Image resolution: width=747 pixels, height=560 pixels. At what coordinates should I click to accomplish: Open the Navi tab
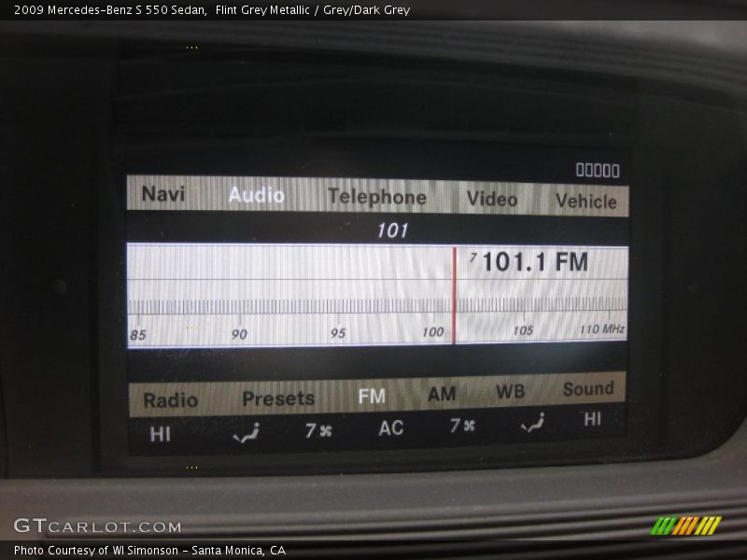[162, 195]
